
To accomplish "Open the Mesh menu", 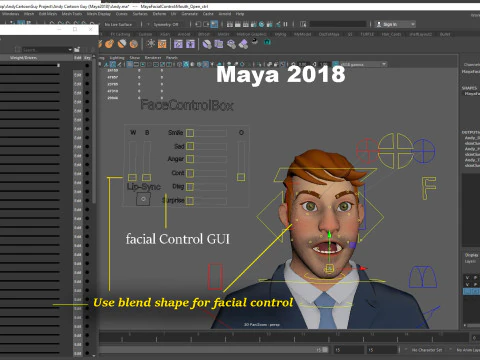I will pos(29,14).
